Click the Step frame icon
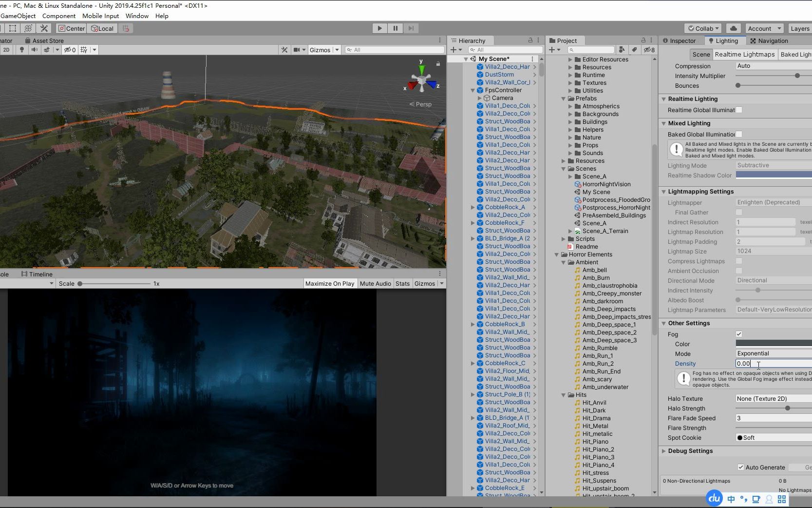The height and width of the screenshot is (508, 812). [x=411, y=28]
